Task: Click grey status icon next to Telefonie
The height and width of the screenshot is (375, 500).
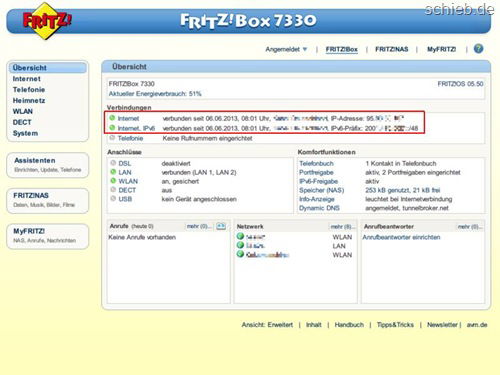Action: [x=112, y=138]
